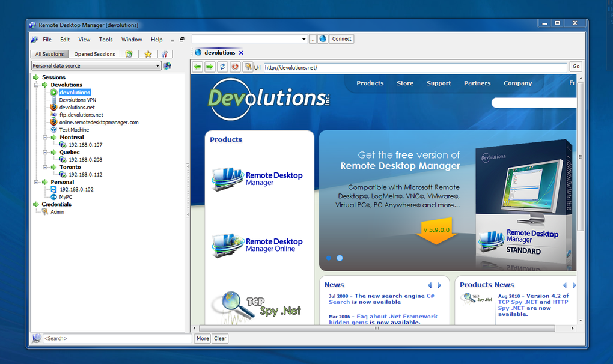Open the session folder icon beside Opened Sessions
The width and height of the screenshot is (613, 364).
coord(128,54)
